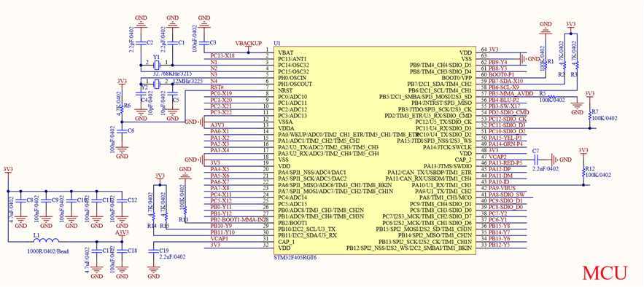Click the L1 ferrite bead inductor symbol
The width and height of the screenshot is (644, 287).
pyautogui.click(x=47, y=240)
